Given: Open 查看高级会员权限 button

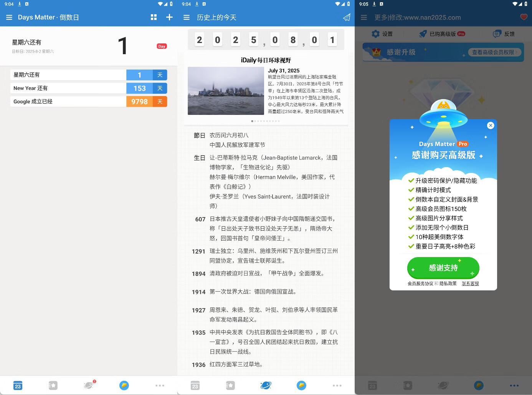Looking at the screenshot, I should pyautogui.click(x=495, y=52).
